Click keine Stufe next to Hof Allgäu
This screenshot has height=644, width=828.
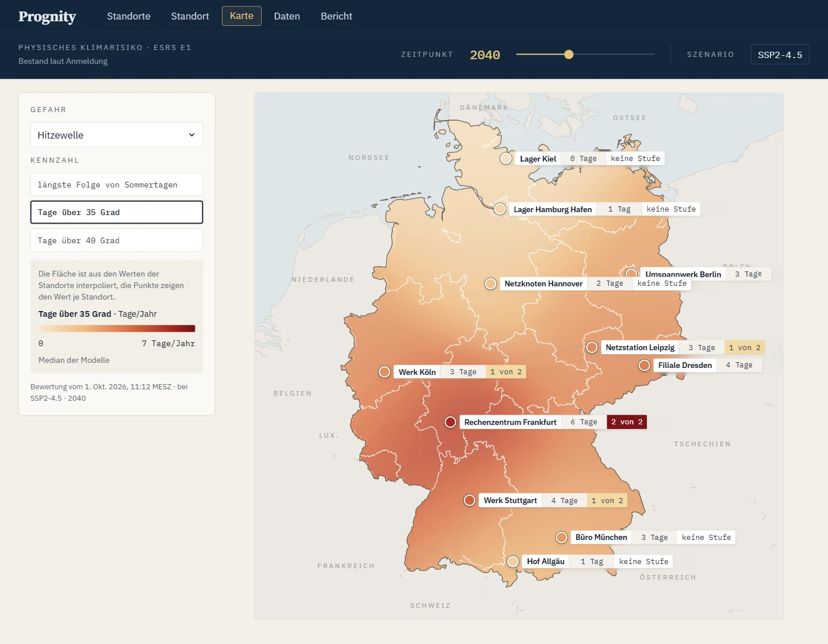(x=643, y=561)
